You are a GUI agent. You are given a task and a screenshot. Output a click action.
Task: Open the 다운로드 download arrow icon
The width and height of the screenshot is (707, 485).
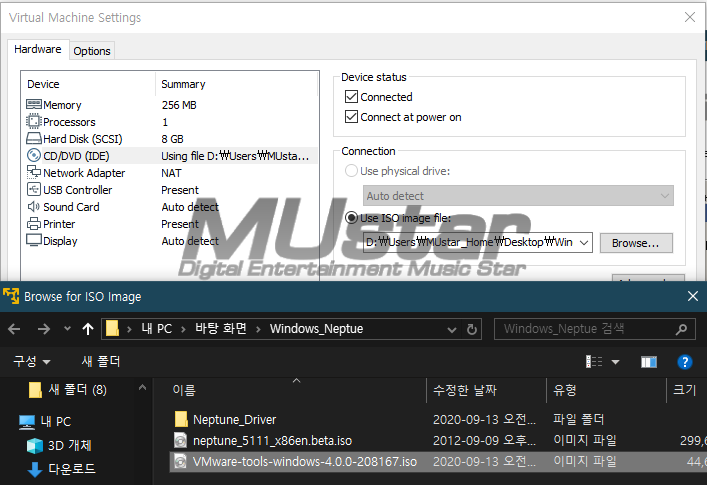(35, 469)
